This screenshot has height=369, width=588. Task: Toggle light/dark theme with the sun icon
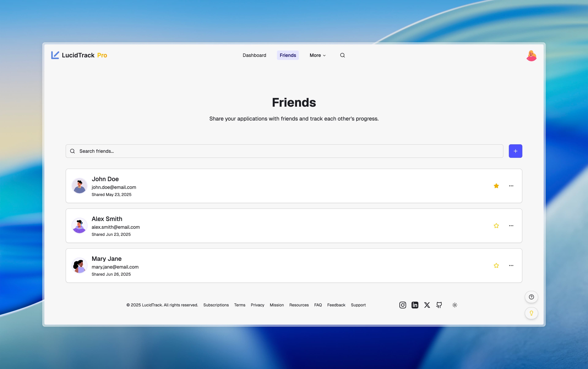point(454,305)
